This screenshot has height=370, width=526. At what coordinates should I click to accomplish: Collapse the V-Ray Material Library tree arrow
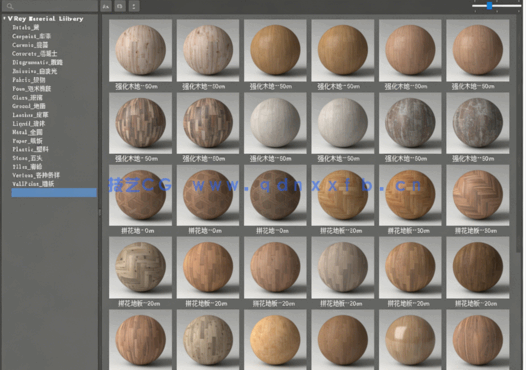point(4,18)
